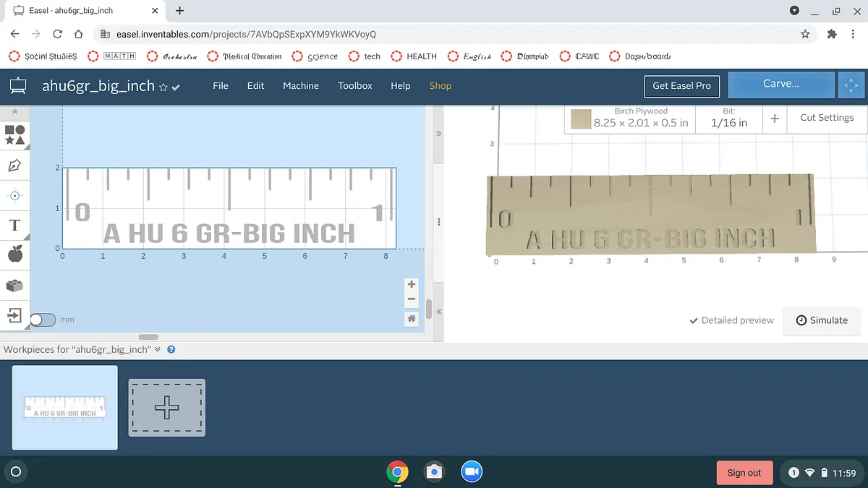868x488 pixels.
Task: Add a new workpiece thumbnail
Action: pyautogui.click(x=167, y=408)
